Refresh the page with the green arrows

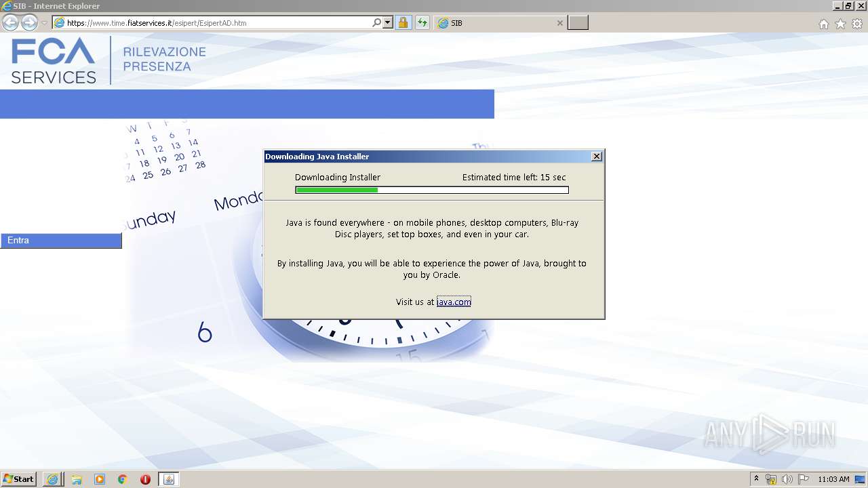[422, 23]
